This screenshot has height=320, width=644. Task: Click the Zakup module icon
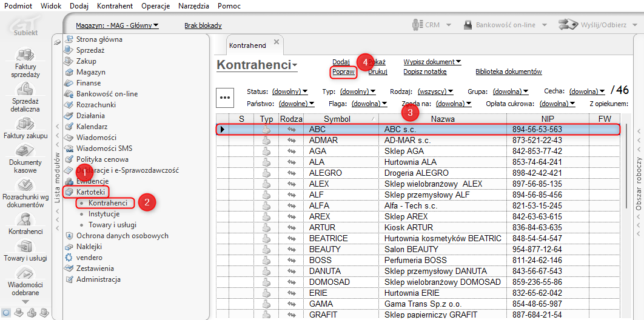coord(69,61)
